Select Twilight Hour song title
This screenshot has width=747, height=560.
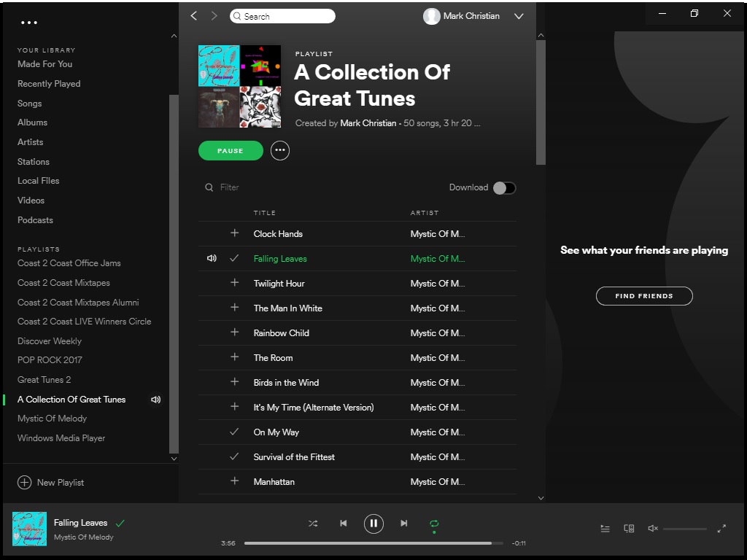pyautogui.click(x=279, y=284)
